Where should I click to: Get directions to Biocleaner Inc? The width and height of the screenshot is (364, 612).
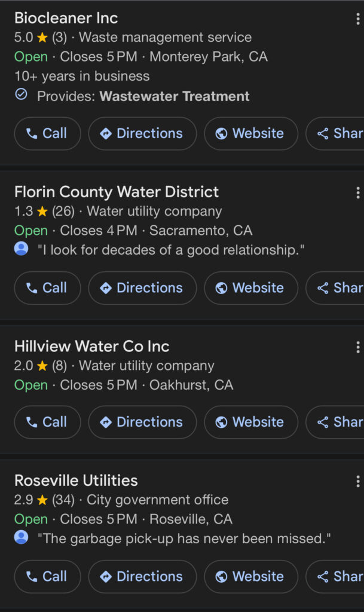tap(142, 133)
